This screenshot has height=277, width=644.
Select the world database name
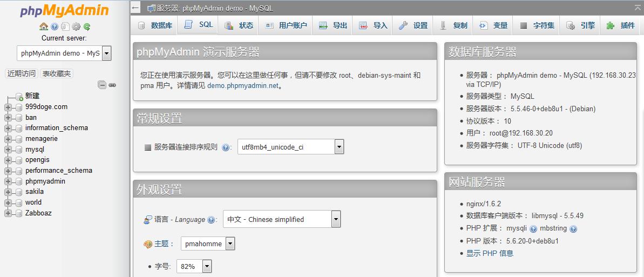(x=33, y=202)
